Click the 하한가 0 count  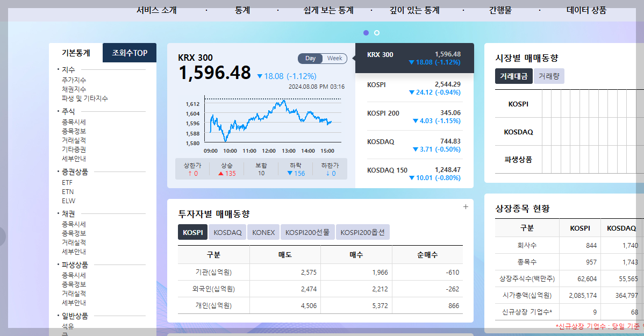pyautogui.click(x=330, y=173)
